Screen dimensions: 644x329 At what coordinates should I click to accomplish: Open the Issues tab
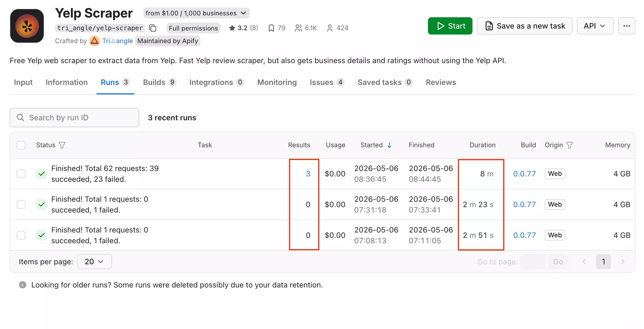click(x=327, y=82)
